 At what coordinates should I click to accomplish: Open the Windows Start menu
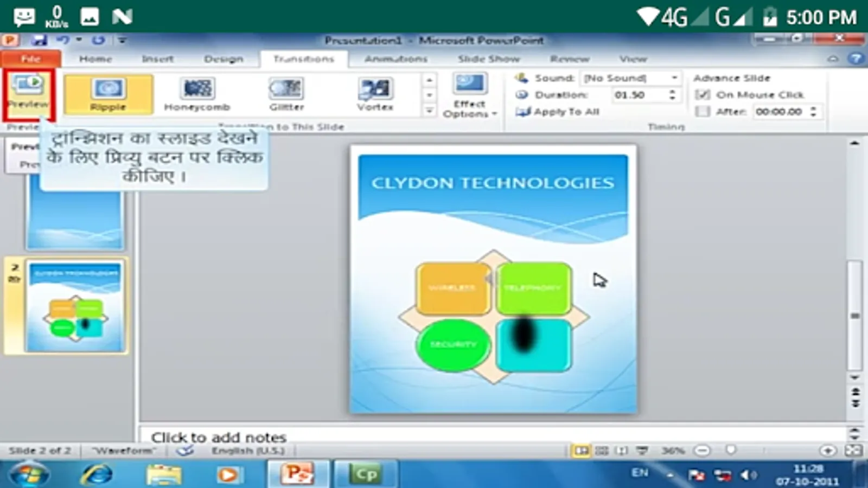click(28, 474)
